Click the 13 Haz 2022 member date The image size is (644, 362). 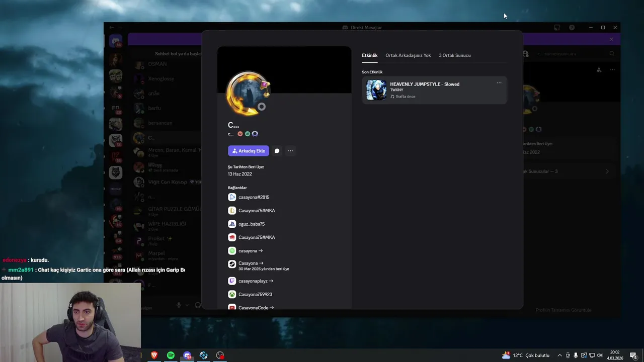(x=240, y=174)
